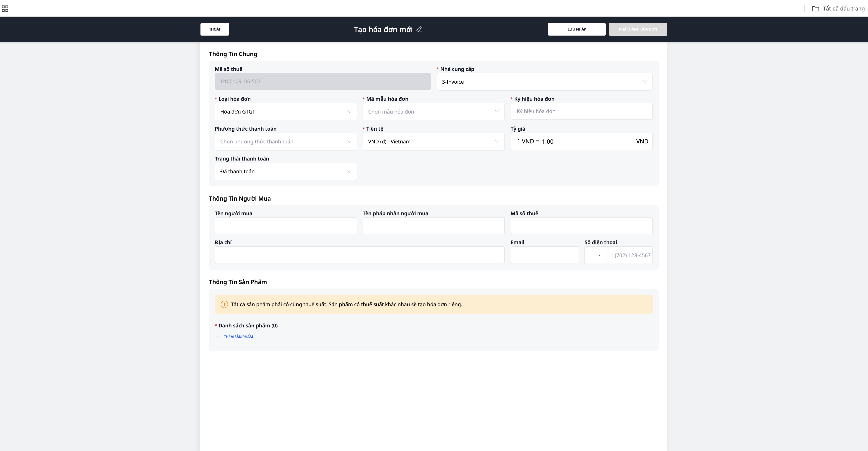Click the apps grid icon top-left

tap(5, 9)
